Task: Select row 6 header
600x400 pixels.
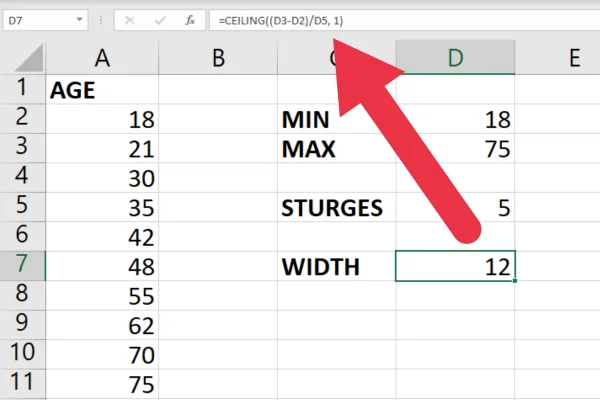Action: pos(22,236)
